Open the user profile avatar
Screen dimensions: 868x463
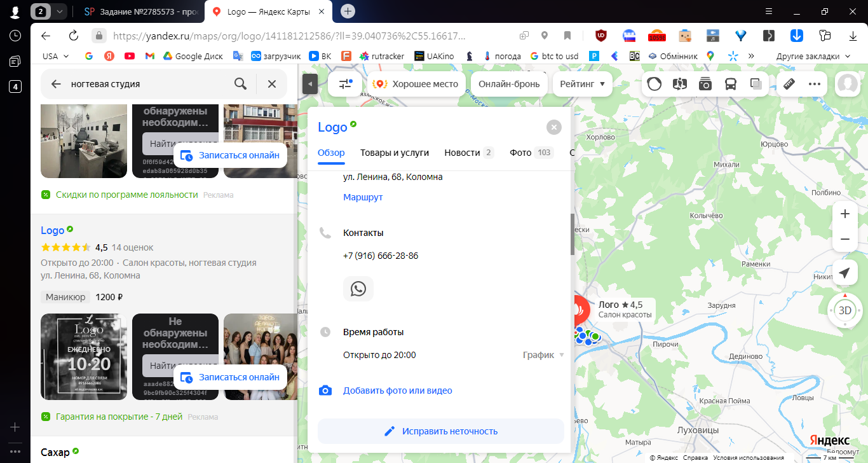point(848,84)
